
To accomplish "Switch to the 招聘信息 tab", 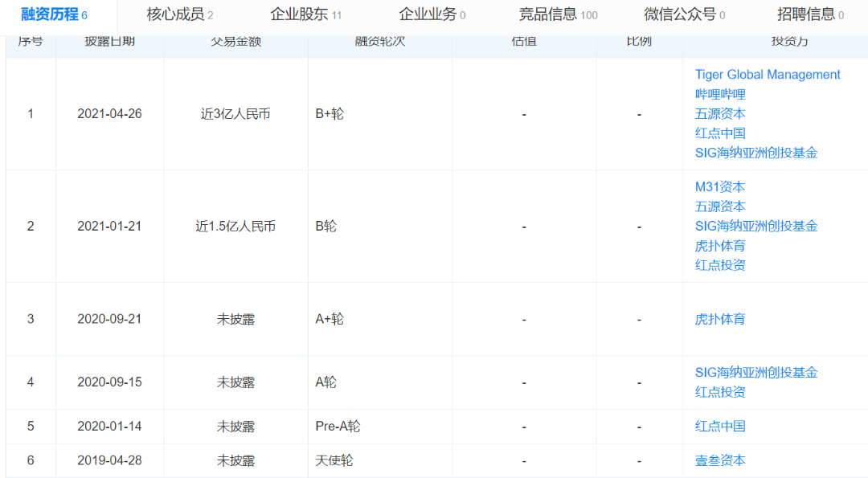I will [x=810, y=14].
